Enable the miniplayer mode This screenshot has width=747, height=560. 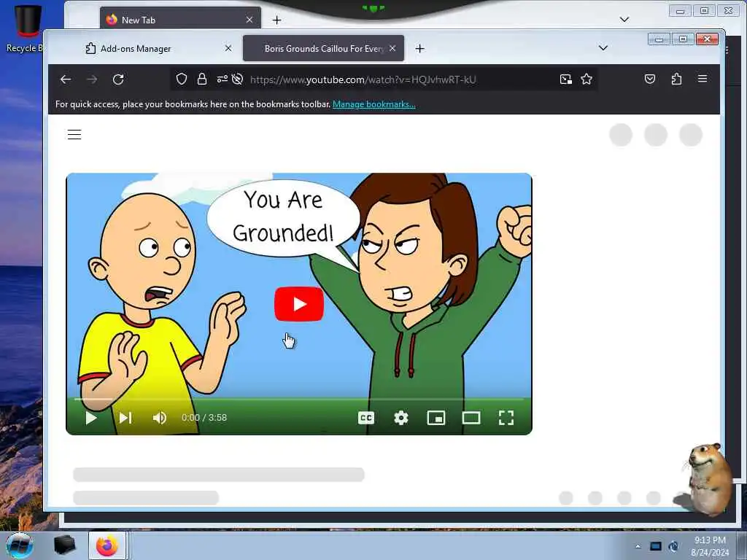[x=436, y=418]
